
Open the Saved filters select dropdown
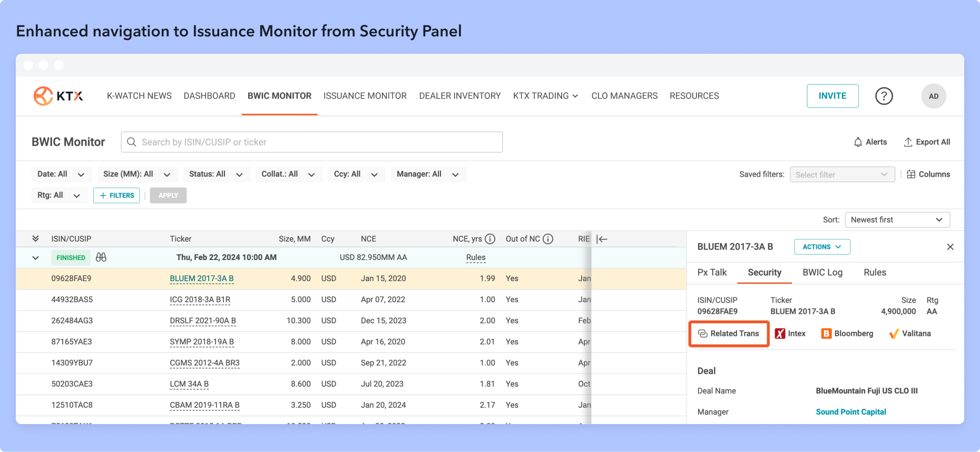(x=842, y=175)
